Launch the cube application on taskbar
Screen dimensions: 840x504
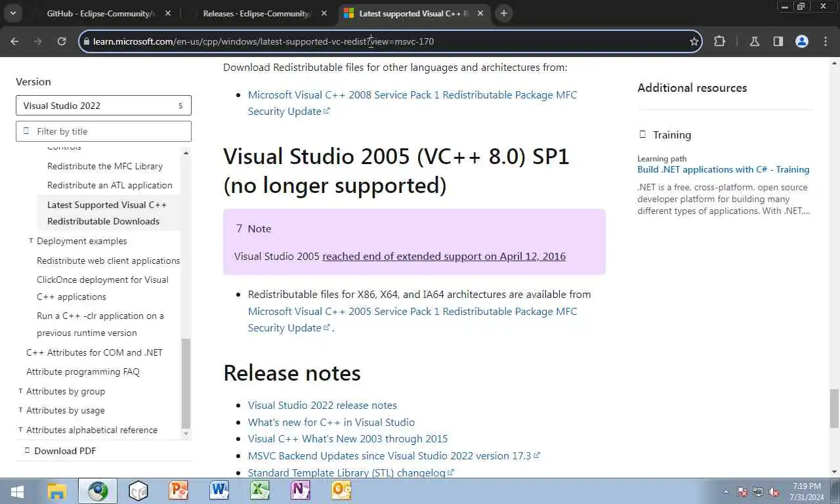pyautogui.click(x=138, y=491)
